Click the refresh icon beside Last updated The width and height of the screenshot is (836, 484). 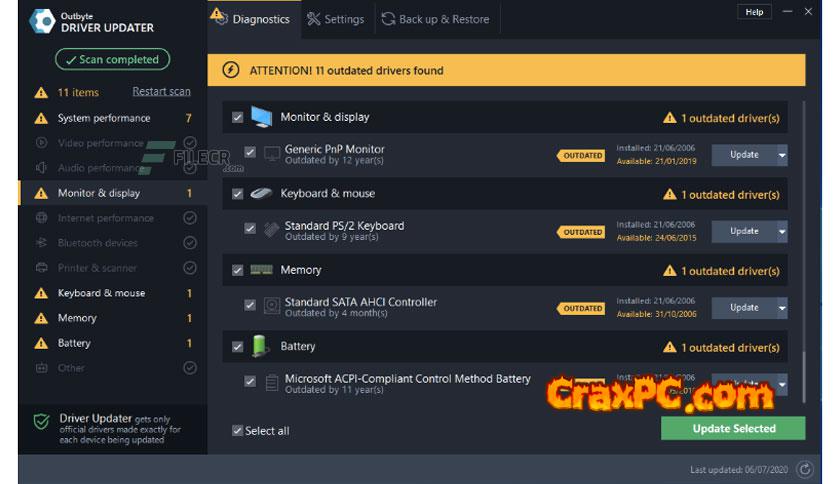coord(805,469)
